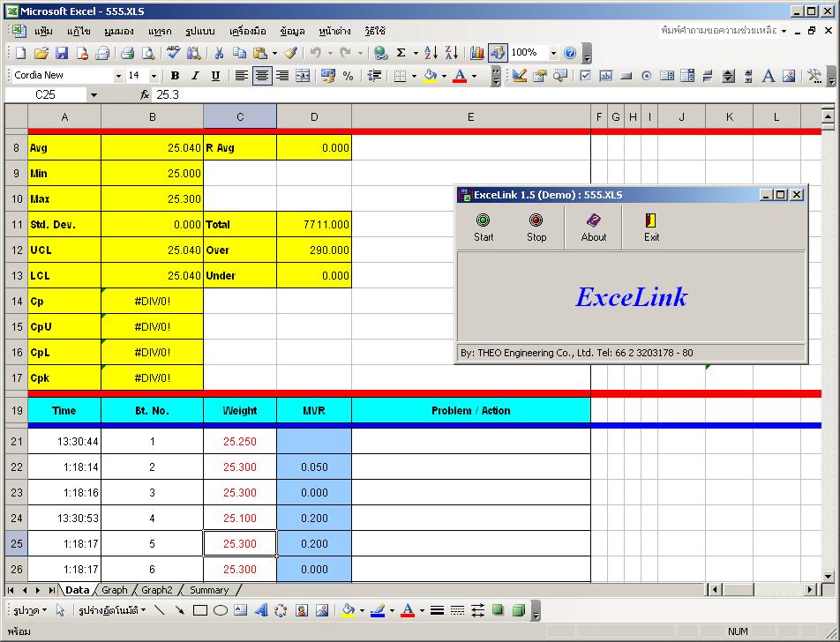Screen dimensions: 840x642
Task: Open Print Preview magnifier page icon
Action: [148, 53]
